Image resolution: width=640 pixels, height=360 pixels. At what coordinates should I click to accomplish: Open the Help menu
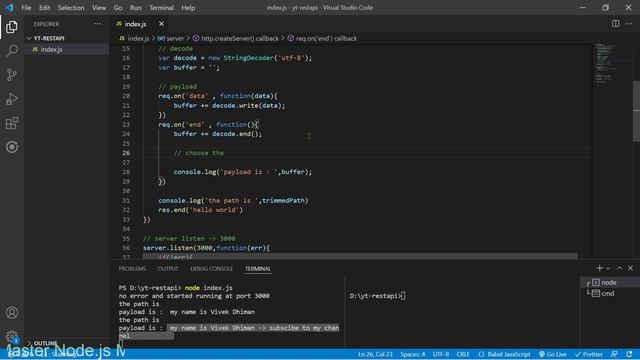pos(188,8)
